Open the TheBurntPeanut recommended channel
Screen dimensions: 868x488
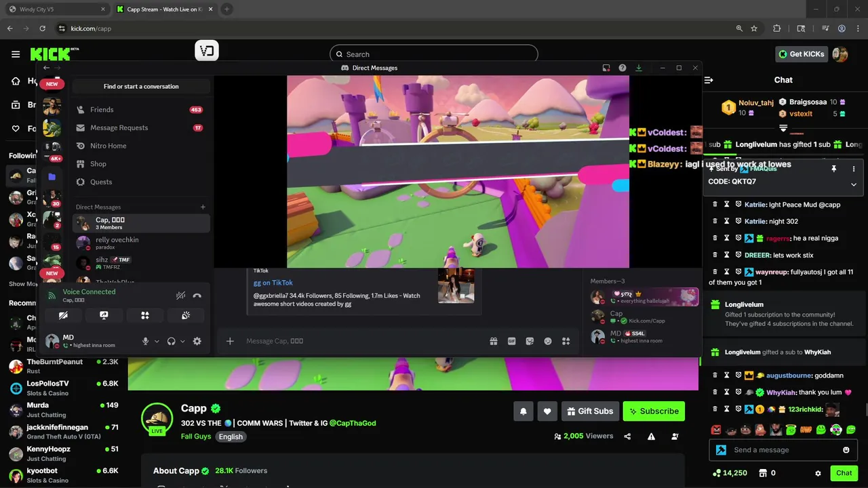pos(64,365)
